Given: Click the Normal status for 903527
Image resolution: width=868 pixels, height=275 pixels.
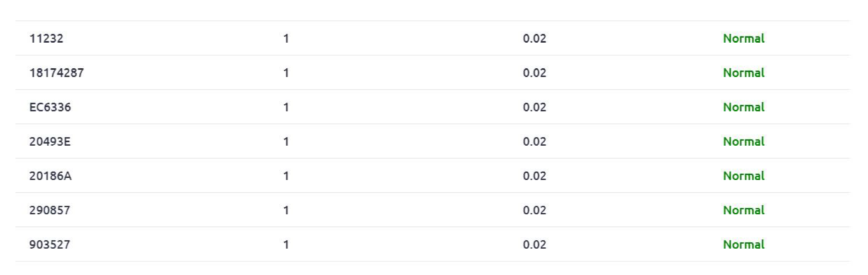Looking at the screenshot, I should tap(743, 244).
